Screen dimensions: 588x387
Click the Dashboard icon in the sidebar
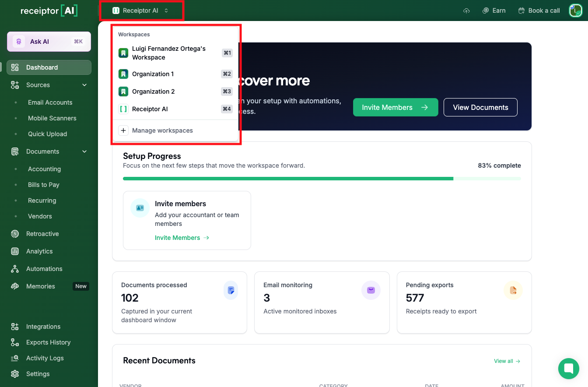click(x=15, y=67)
